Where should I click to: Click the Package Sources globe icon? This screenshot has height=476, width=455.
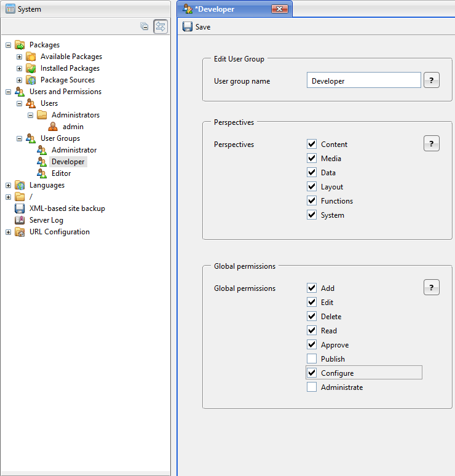click(31, 80)
